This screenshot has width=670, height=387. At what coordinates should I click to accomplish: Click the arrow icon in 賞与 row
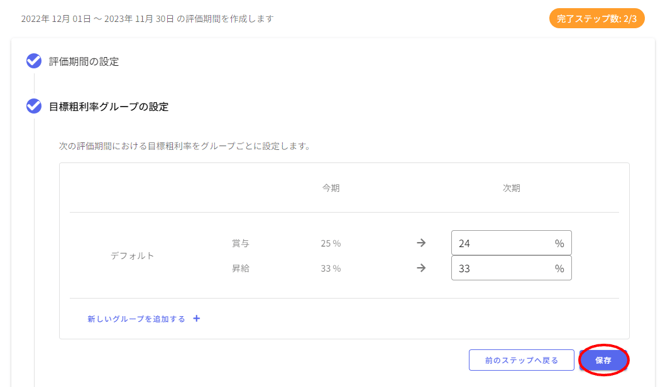click(x=421, y=243)
